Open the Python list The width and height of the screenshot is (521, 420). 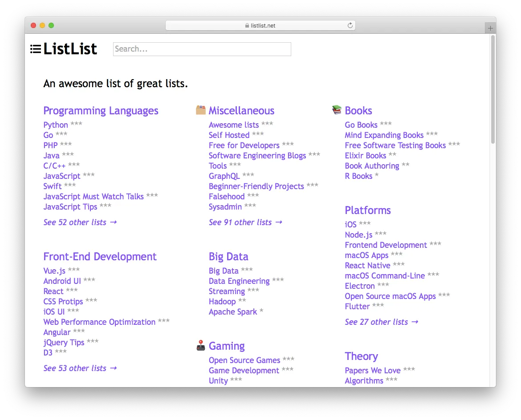[55, 125]
